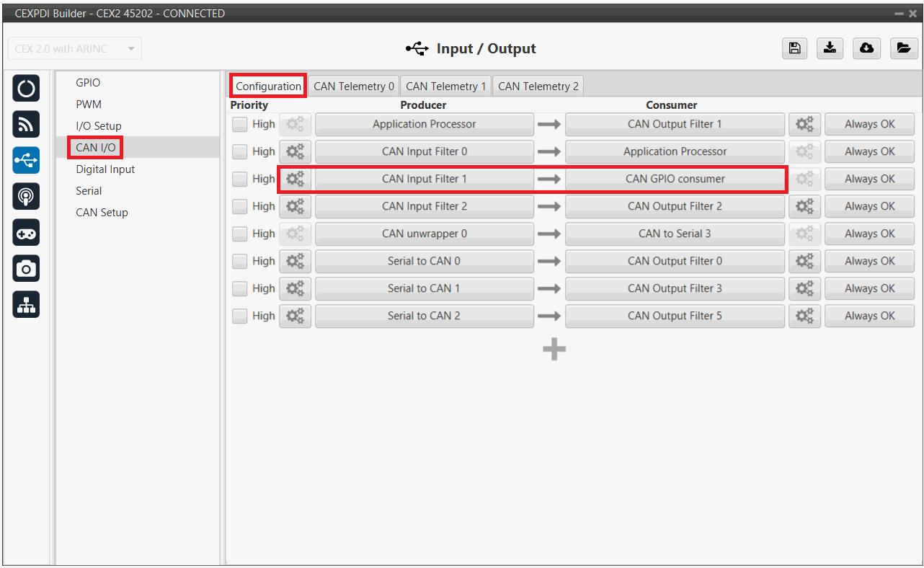Click the save configuration floppy disk icon
This screenshot has width=924, height=568.
794,48
